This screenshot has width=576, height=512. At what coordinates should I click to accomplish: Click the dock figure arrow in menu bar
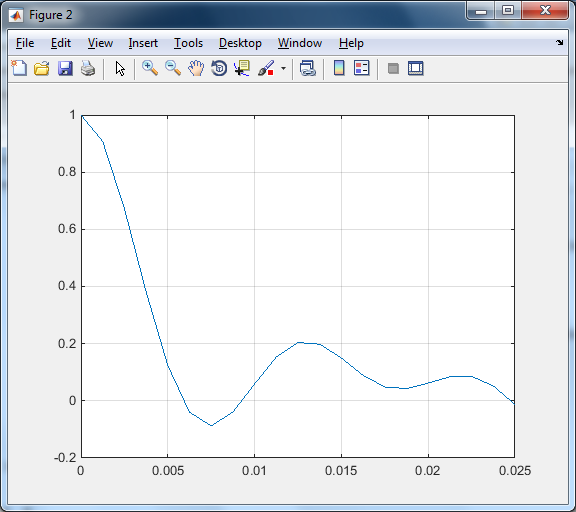pyautogui.click(x=559, y=43)
